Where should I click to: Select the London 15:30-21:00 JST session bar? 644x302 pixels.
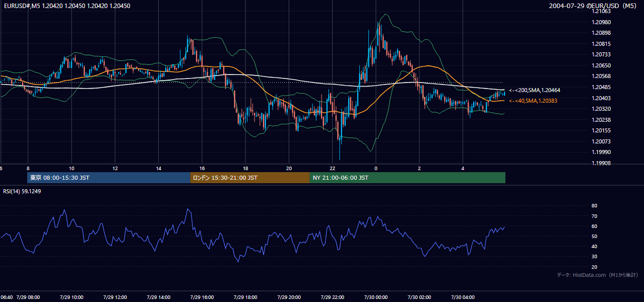250,178
